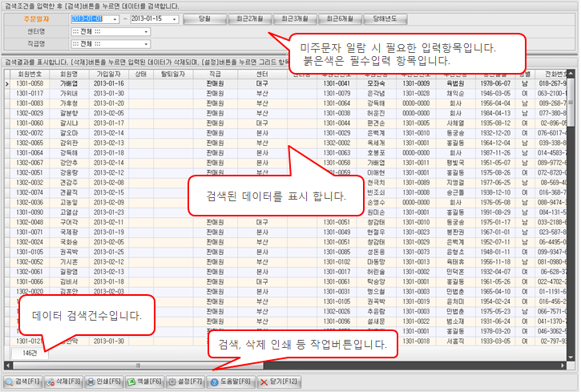The image size is (581, 392).
Task: Click horizontal scrollbar right arrow
Action: pyautogui.click(x=563, y=366)
